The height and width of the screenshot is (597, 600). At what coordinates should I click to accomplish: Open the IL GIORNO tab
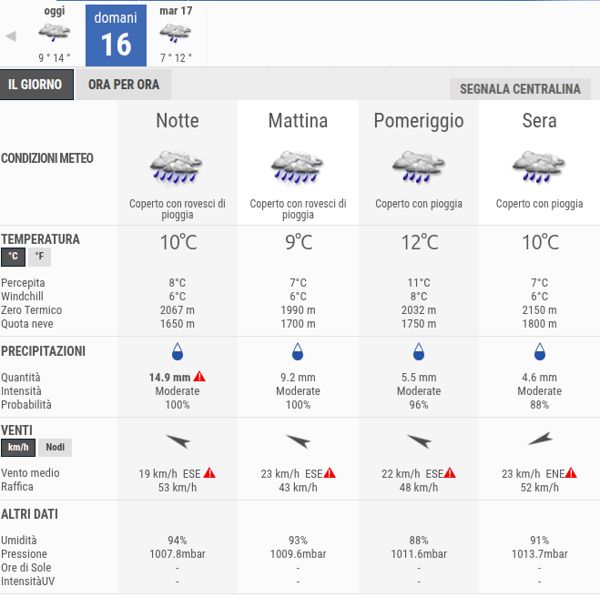[35, 85]
